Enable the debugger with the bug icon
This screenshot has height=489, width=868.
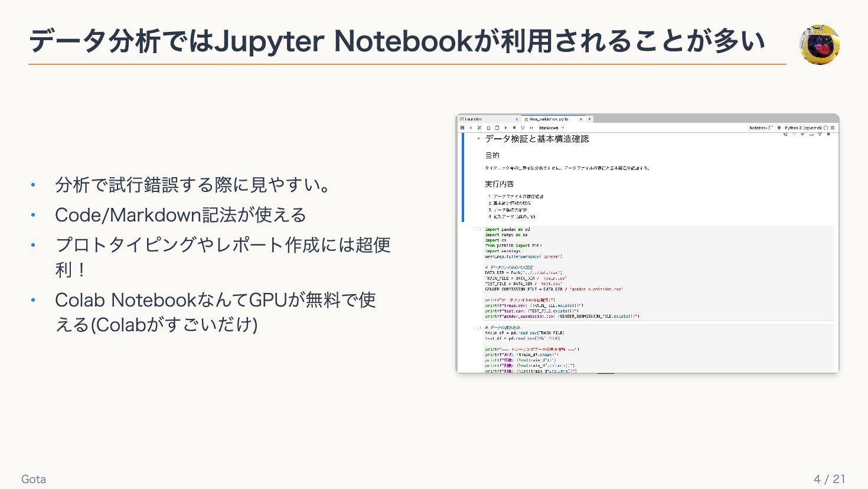(x=779, y=128)
